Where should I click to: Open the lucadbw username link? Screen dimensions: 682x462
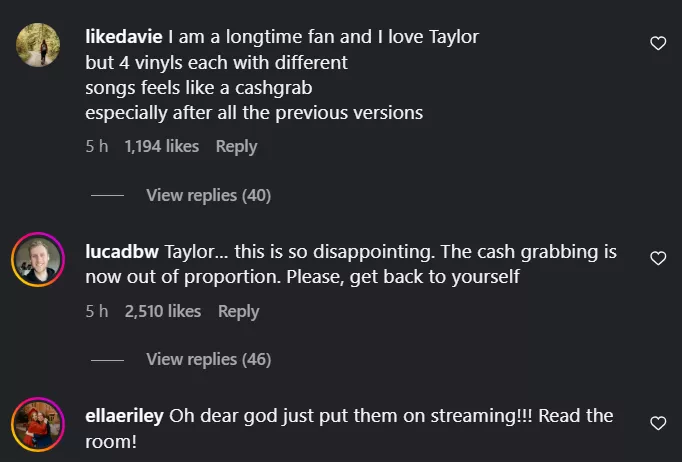[122, 251]
